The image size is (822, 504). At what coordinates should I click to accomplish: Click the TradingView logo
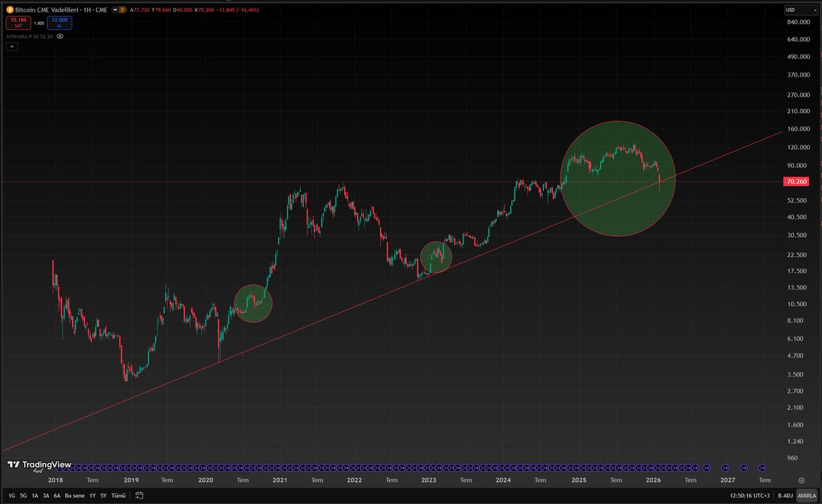pyautogui.click(x=39, y=465)
